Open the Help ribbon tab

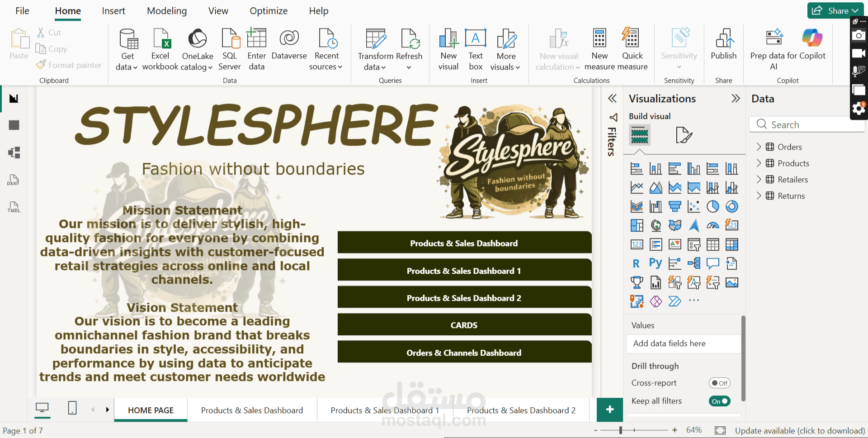(x=319, y=11)
